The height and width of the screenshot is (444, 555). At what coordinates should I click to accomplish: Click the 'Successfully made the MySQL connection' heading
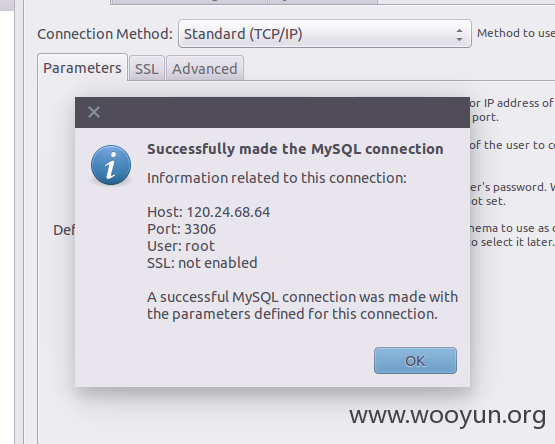click(x=295, y=149)
